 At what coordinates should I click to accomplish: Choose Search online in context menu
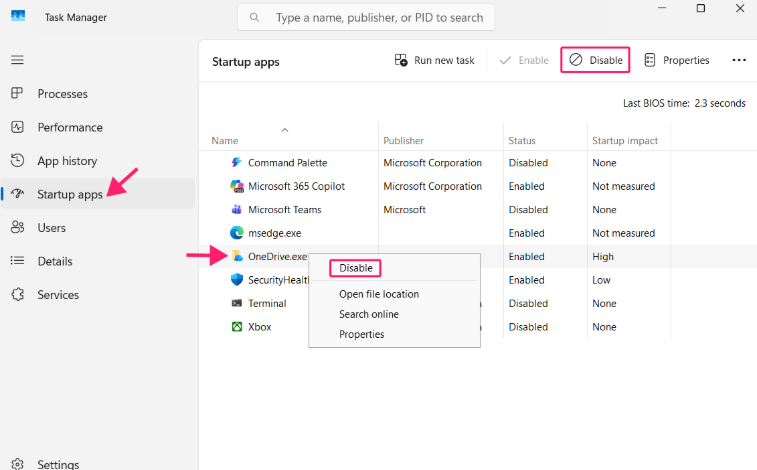pos(369,314)
